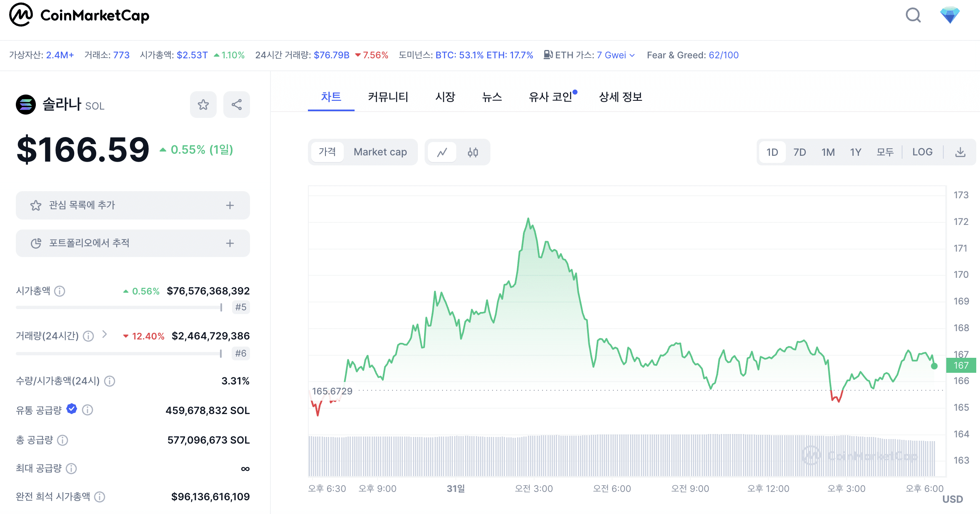Image resolution: width=980 pixels, height=514 pixels.
Task: Set chart range to 1Y
Action: tap(855, 152)
